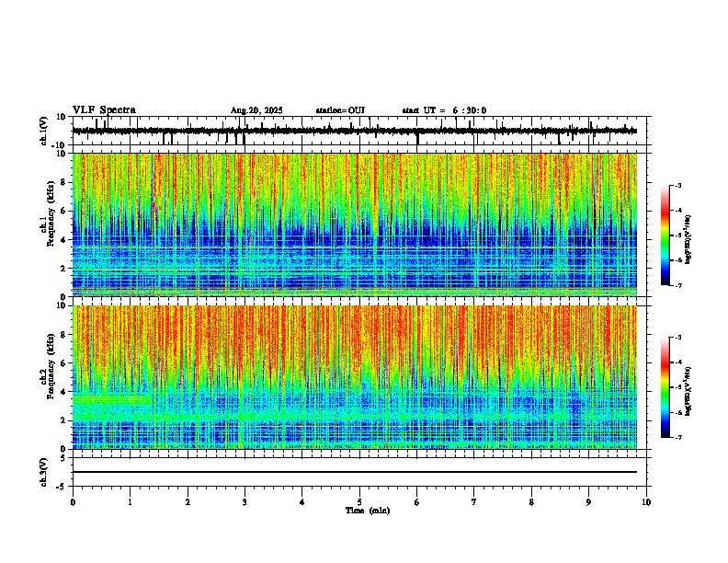This screenshot has width=728, height=563.
Task: Click the time axis tick label '9'
Action: point(588,501)
